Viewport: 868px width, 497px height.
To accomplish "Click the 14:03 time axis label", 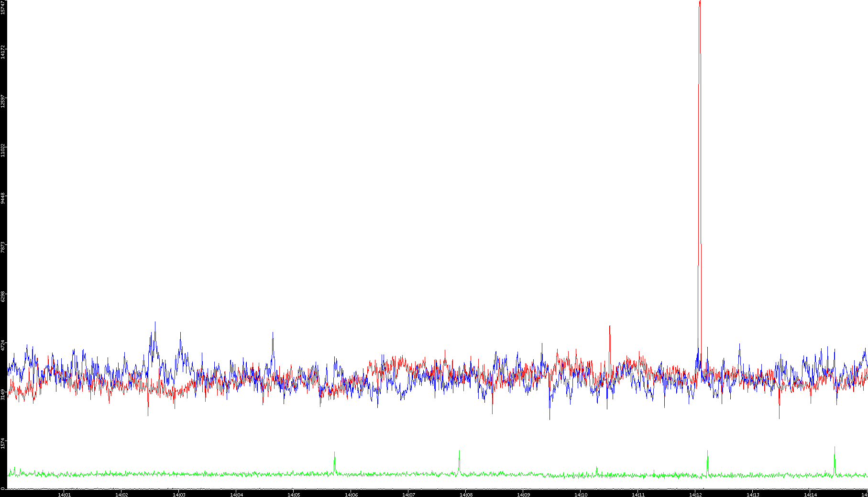I will pos(179,495).
